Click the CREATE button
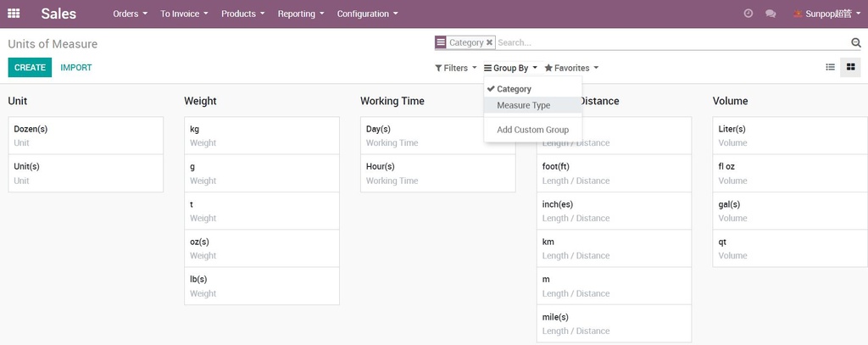 (30, 68)
